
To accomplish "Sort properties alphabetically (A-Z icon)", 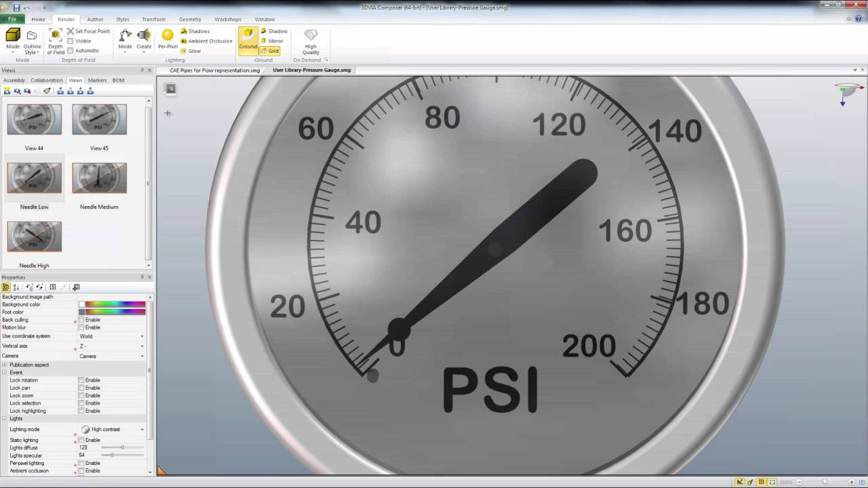I will pyautogui.click(x=16, y=287).
